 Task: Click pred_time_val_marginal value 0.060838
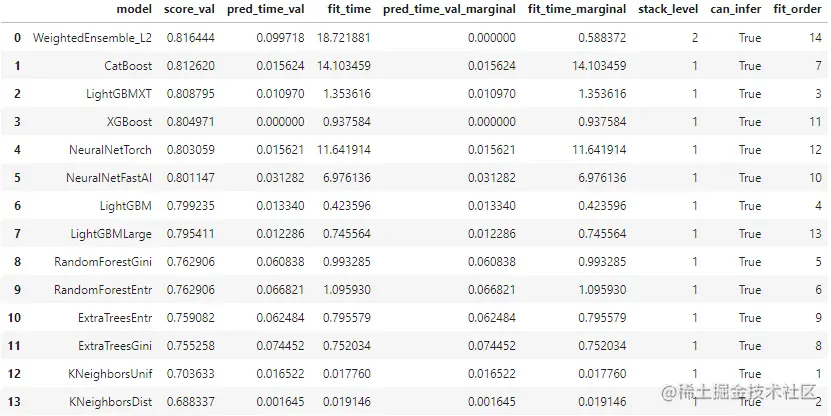coord(491,262)
